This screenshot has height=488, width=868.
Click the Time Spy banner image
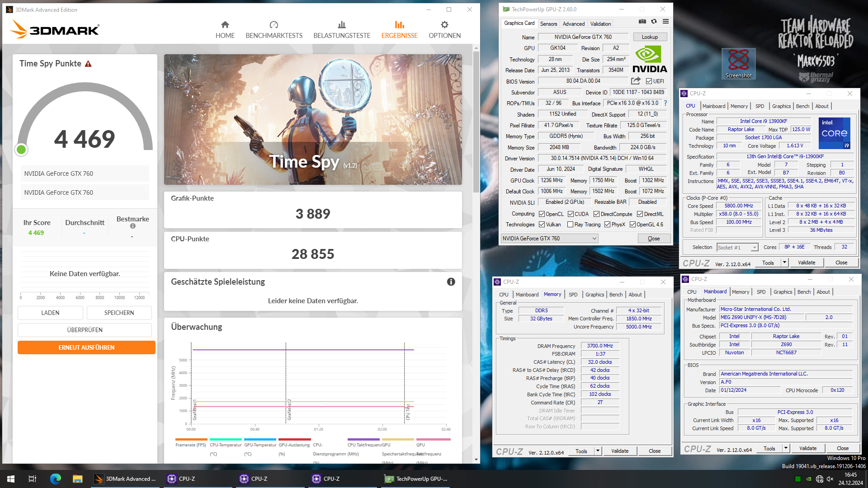[313, 119]
